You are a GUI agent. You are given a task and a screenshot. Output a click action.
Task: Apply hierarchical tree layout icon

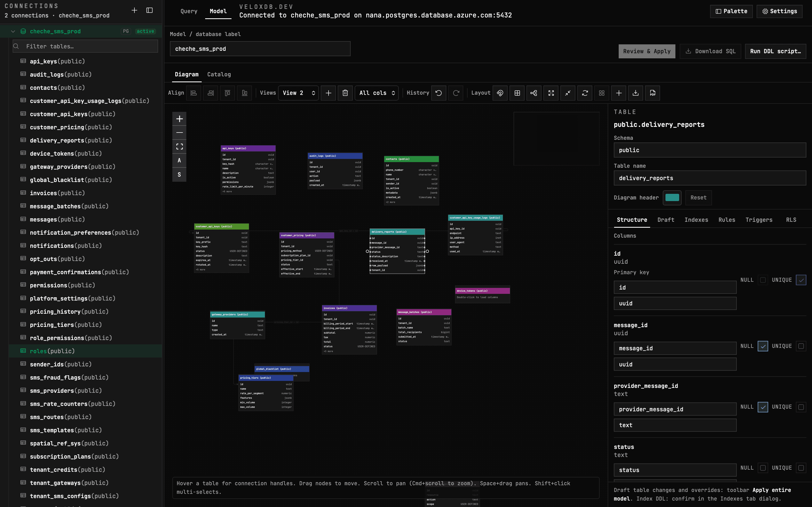click(534, 93)
